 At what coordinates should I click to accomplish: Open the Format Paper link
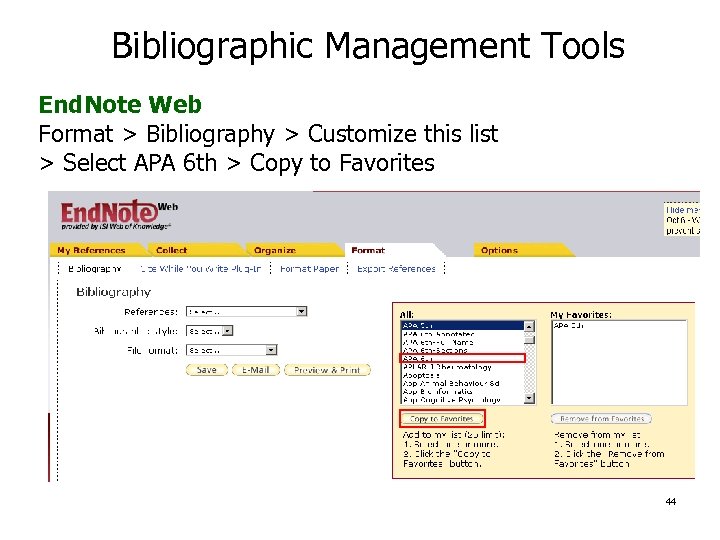point(309,269)
